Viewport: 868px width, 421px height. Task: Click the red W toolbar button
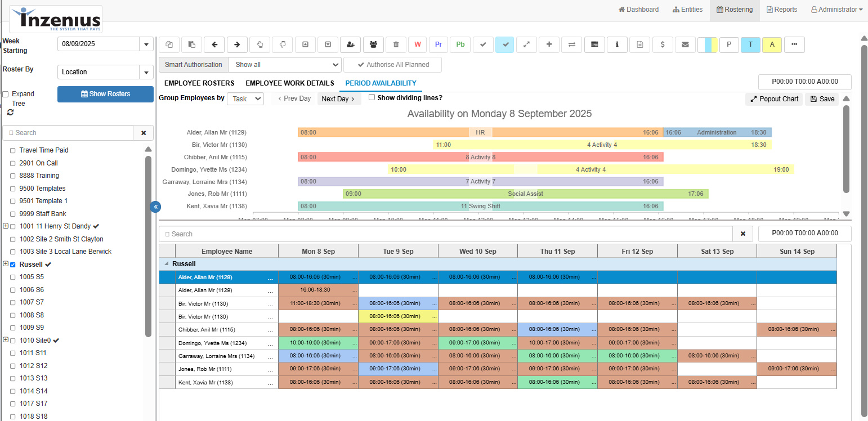[418, 44]
